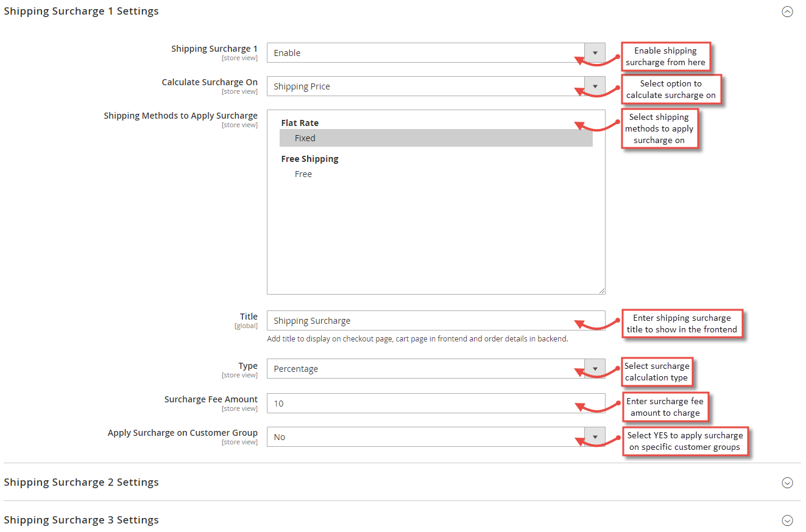Select Fixed under Flat Rate shipping methods
The image size is (806, 532).
pos(436,138)
